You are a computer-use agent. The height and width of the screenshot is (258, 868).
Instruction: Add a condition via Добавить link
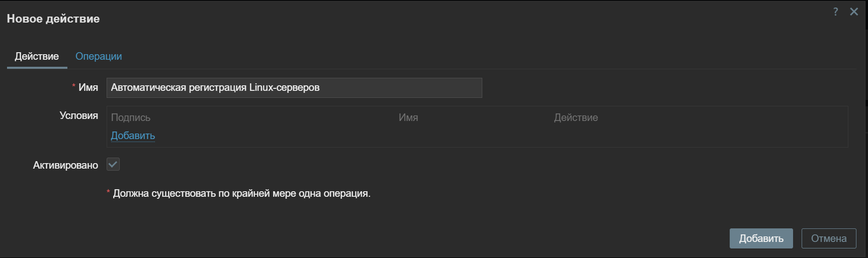tap(133, 136)
